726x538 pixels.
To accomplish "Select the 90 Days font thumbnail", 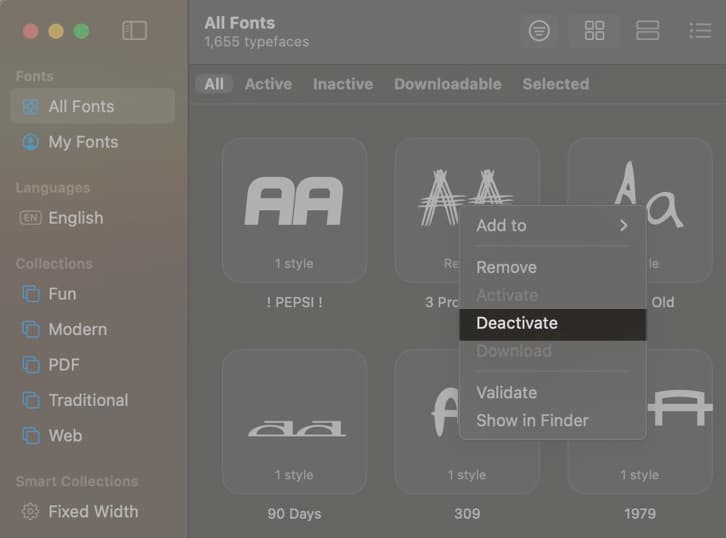I will coord(294,421).
